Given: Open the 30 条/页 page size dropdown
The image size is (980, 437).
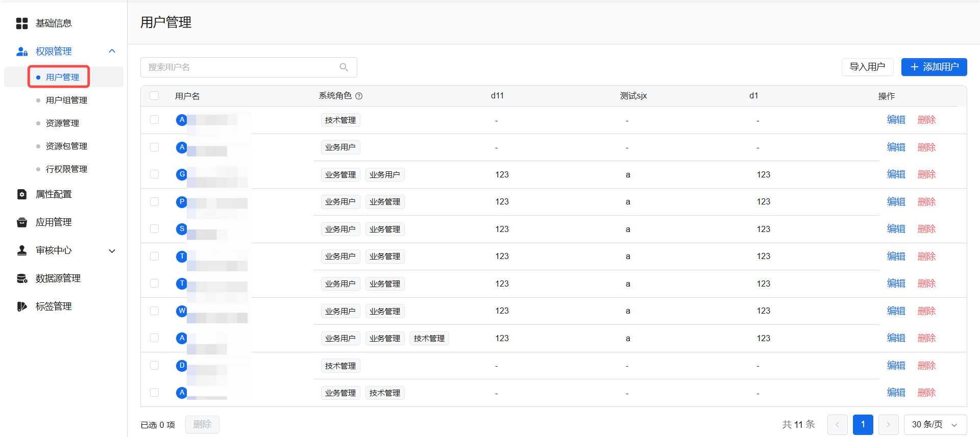Looking at the screenshot, I should pyautogui.click(x=935, y=425).
